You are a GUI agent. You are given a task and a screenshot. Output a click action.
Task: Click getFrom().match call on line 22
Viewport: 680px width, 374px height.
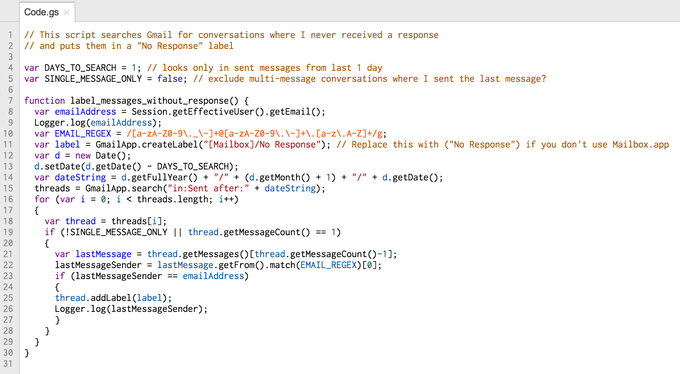tap(257, 265)
